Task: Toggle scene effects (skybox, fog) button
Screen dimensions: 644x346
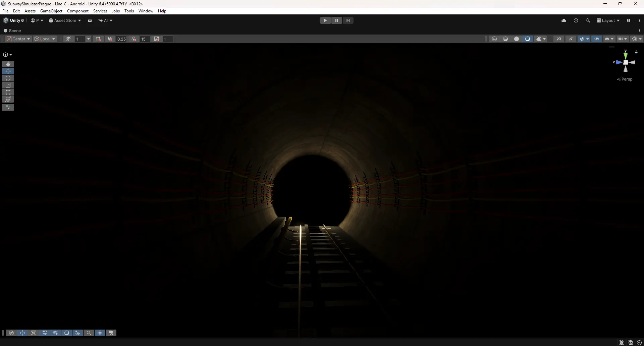Action: tap(582, 39)
